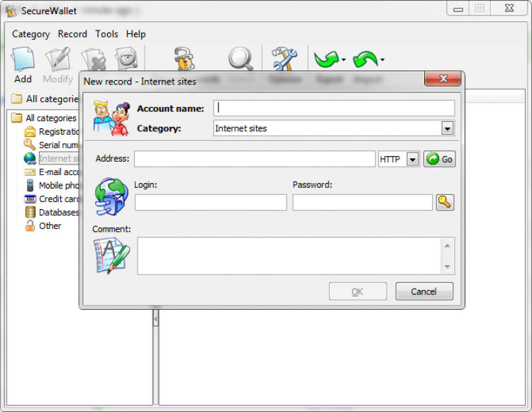Click the E-mail accounts envelope icon
Screen dimensions: 532x412
pyautogui.click(x=31, y=172)
